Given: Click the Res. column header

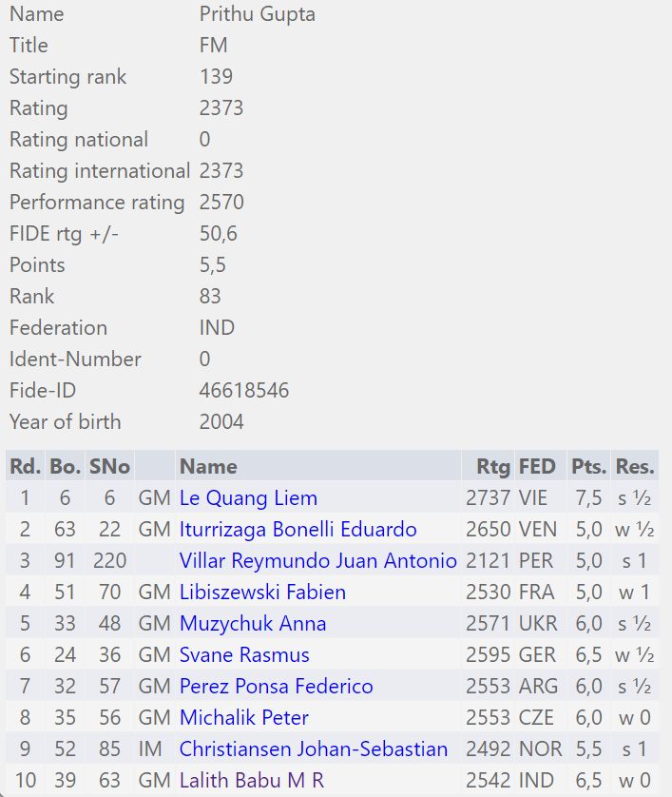Looking at the screenshot, I should (x=635, y=467).
